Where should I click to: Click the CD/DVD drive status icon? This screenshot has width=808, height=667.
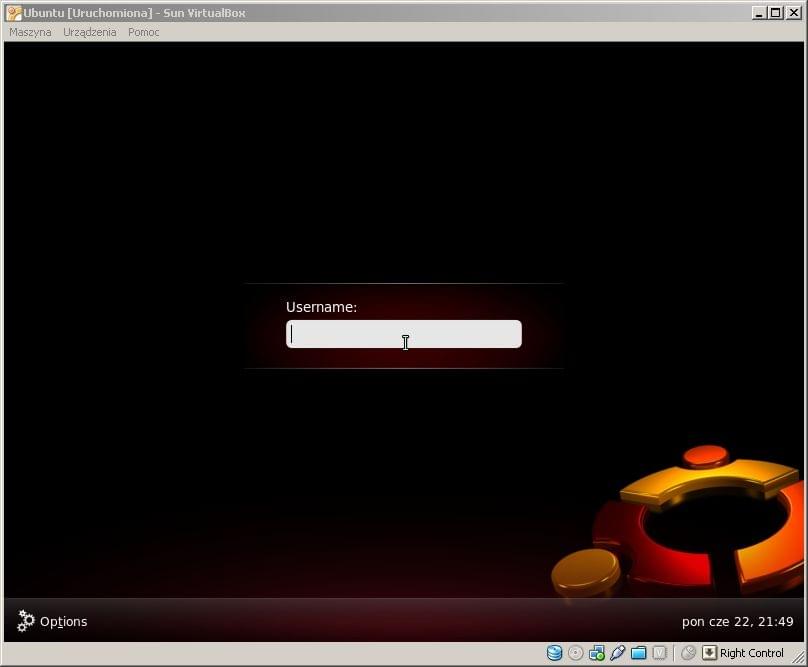[x=576, y=653]
